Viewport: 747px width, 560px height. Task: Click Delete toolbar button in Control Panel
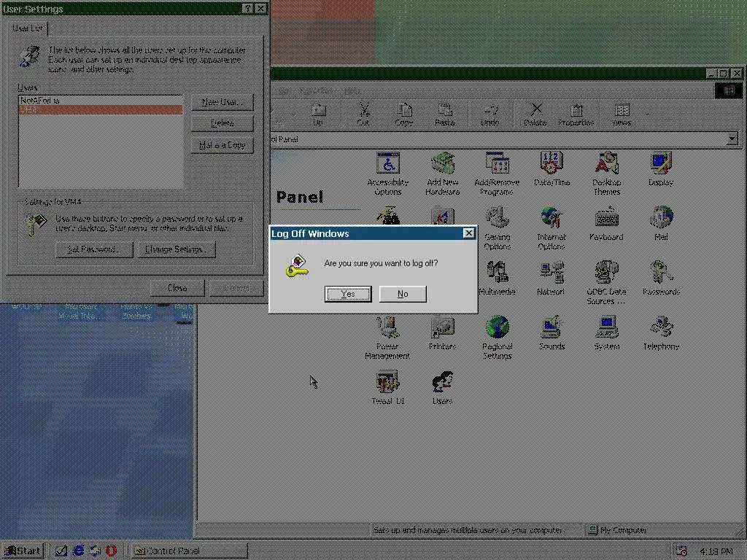click(535, 115)
